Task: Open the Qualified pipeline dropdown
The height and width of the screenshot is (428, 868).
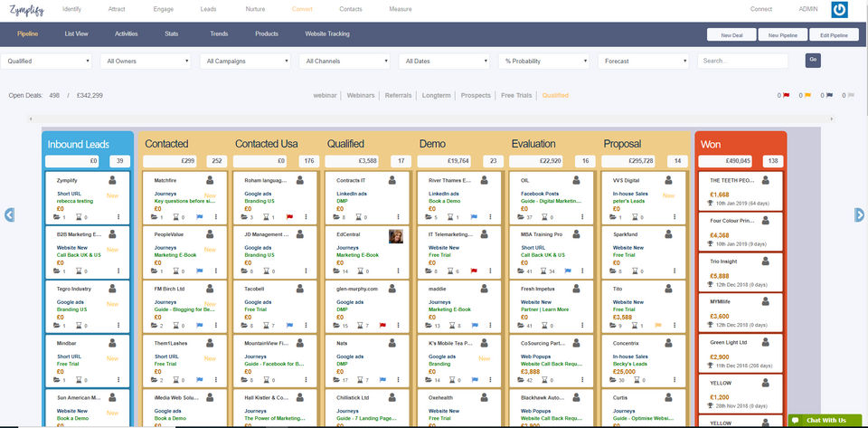Action: pyautogui.click(x=46, y=61)
